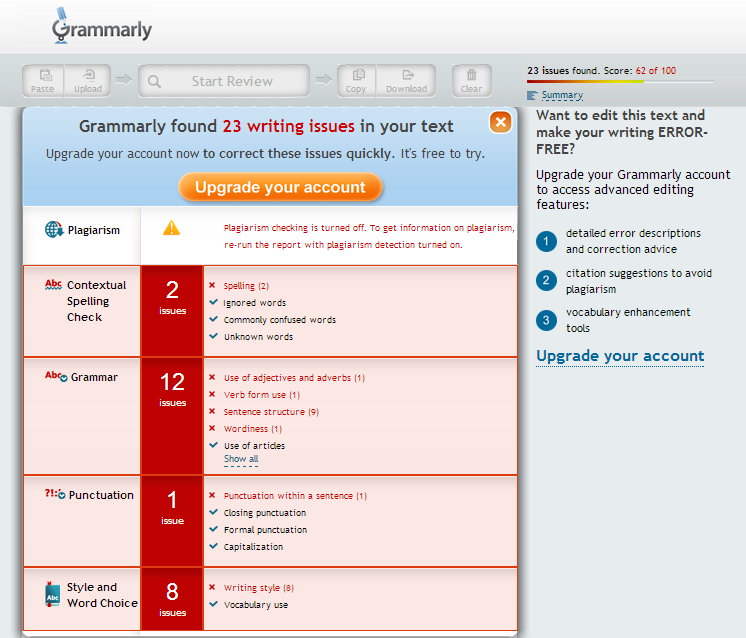Open the Summary link

[562, 95]
